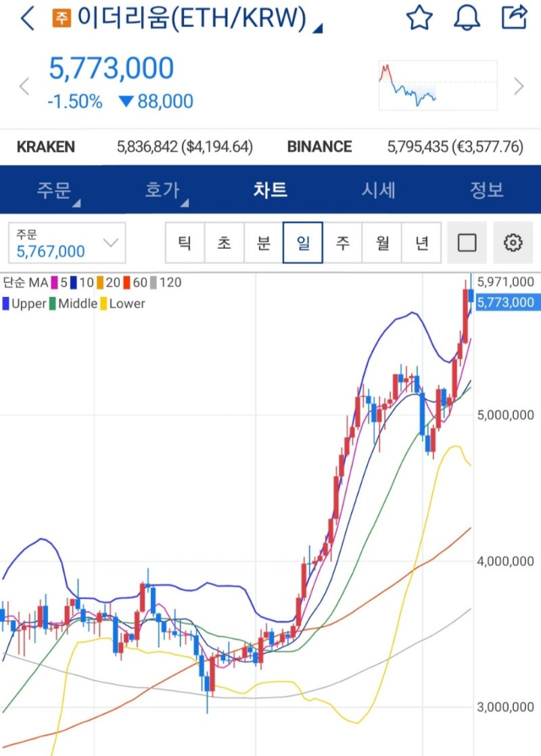
Task: Tap -1.50% change value
Action: [75, 101]
